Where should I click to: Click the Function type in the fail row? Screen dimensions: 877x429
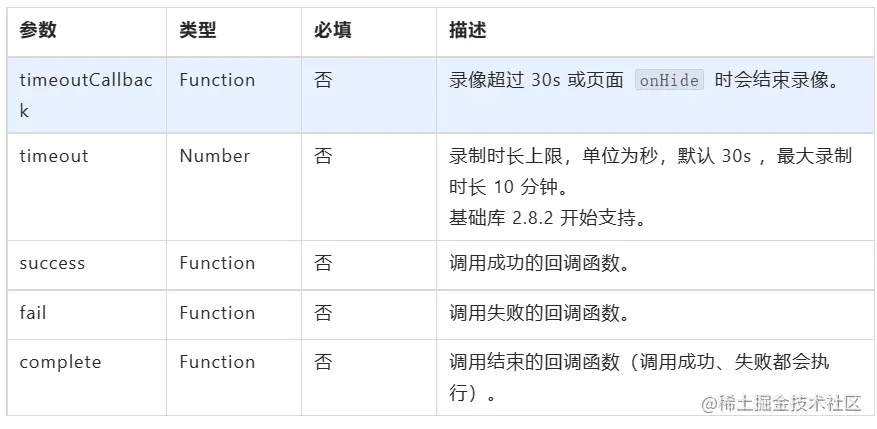click(x=217, y=313)
